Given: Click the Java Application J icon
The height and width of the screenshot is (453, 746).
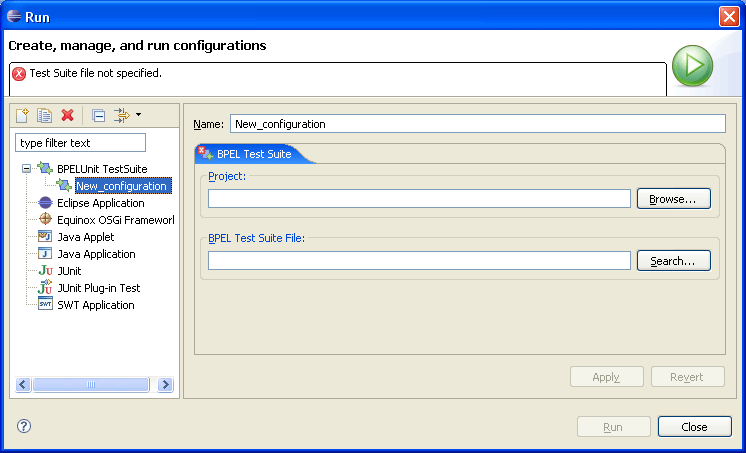Looking at the screenshot, I should click(45, 254).
